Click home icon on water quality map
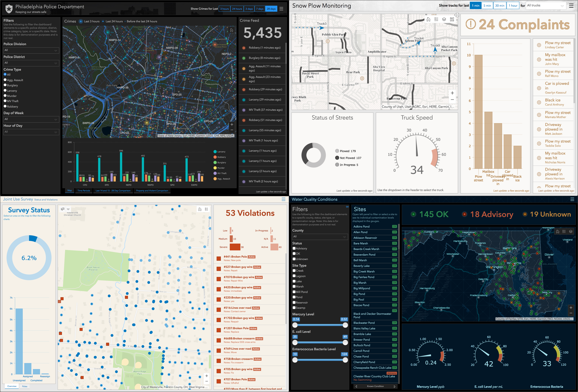 point(558,232)
